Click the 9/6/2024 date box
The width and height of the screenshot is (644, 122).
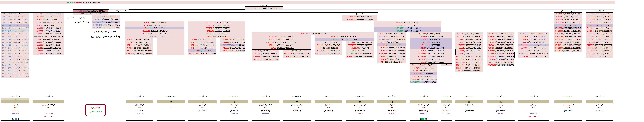(x=95, y=108)
